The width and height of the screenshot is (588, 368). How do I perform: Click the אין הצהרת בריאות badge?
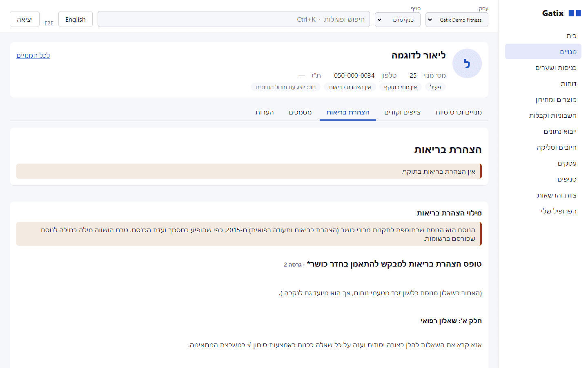(x=350, y=87)
